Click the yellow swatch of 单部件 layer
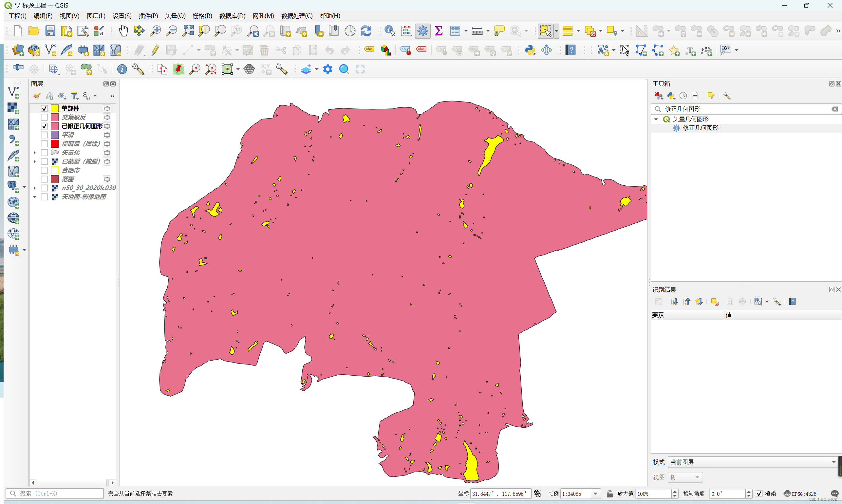This screenshot has height=504, width=842. (55, 108)
